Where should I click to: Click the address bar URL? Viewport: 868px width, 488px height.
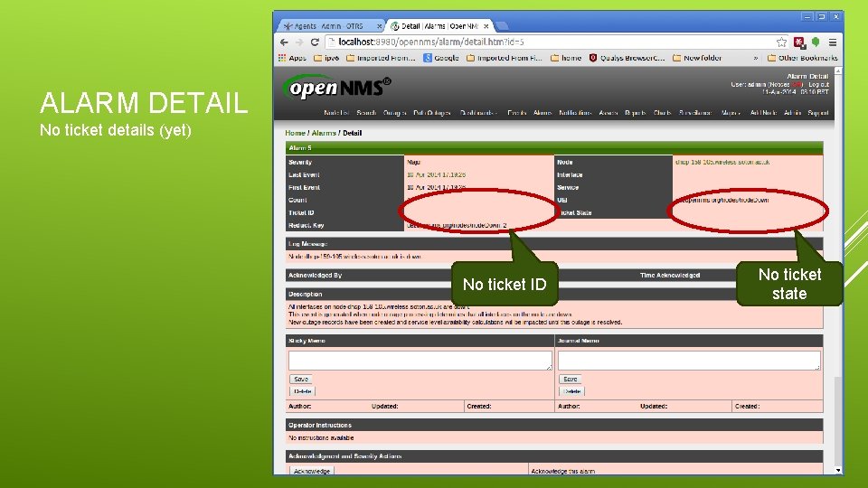431,42
